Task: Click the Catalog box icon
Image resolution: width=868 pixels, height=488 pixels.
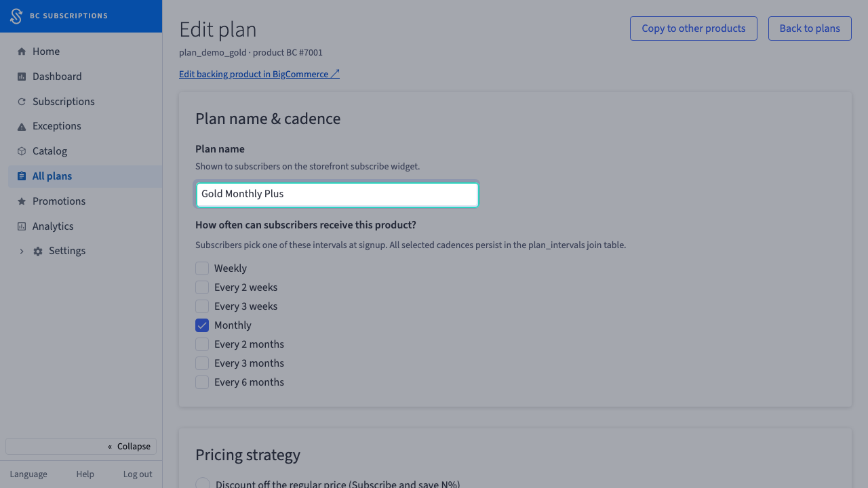Action: tap(22, 151)
